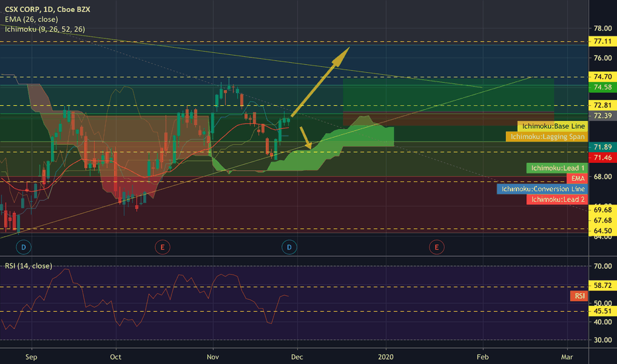Select the Ichimoku (9, 26, 52, 26) legend
Viewport: 617px width, 364px height.
pos(45,29)
